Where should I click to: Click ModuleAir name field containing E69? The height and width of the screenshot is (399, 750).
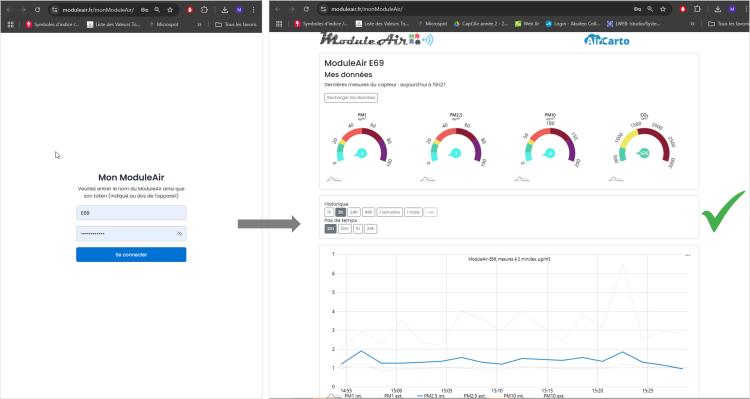click(x=131, y=213)
